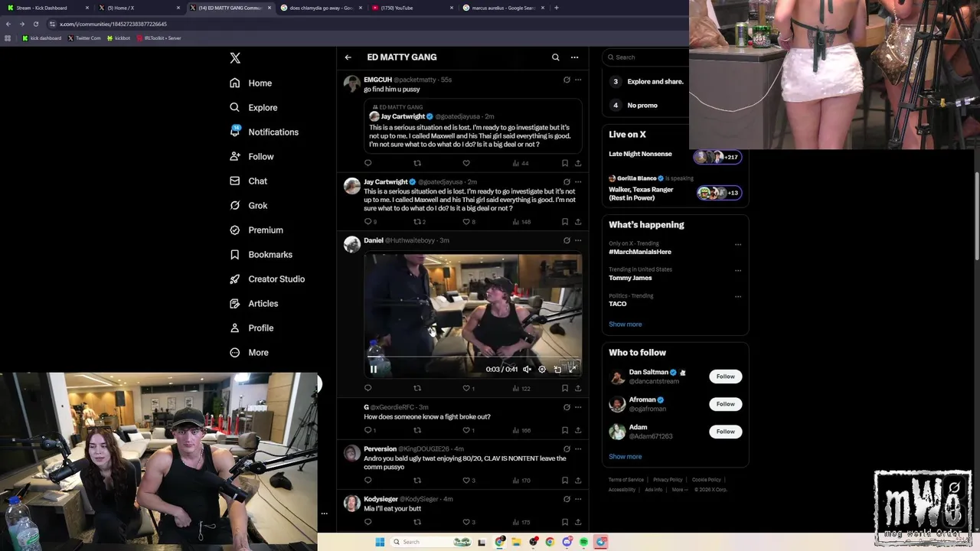Click the Search input on X
980x551 pixels.
click(x=645, y=57)
